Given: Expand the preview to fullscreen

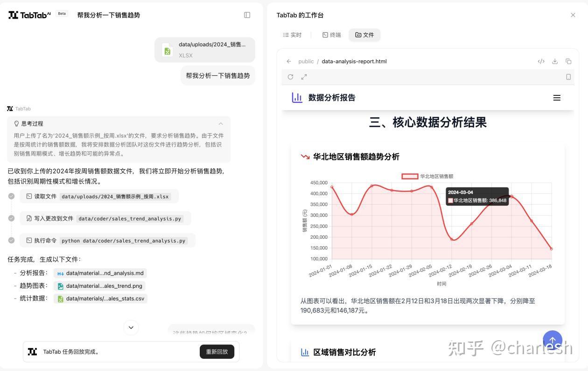Looking at the screenshot, I should (304, 77).
